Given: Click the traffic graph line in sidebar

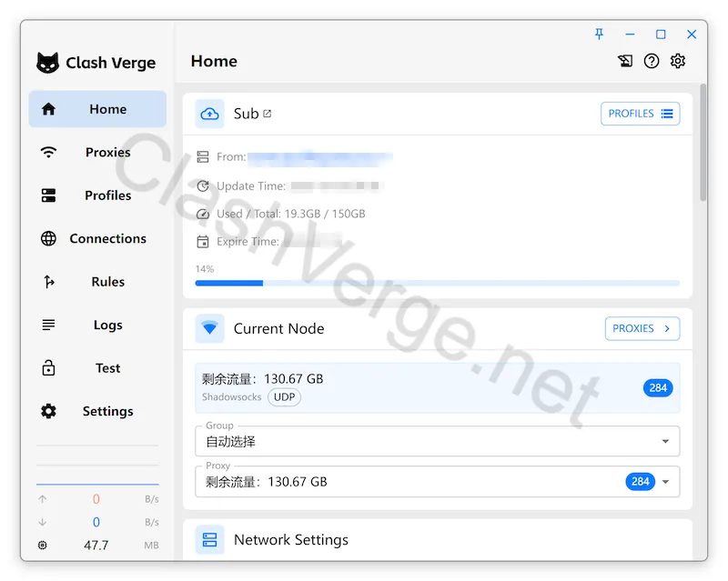Looking at the screenshot, I should (97, 485).
